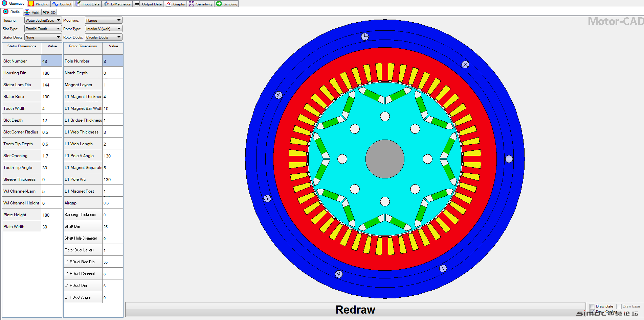Image resolution: width=644 pixels, height=320 pixels.
Task: Click the Stator Lam Dia value 144
Action: click(x=51, y=84)
